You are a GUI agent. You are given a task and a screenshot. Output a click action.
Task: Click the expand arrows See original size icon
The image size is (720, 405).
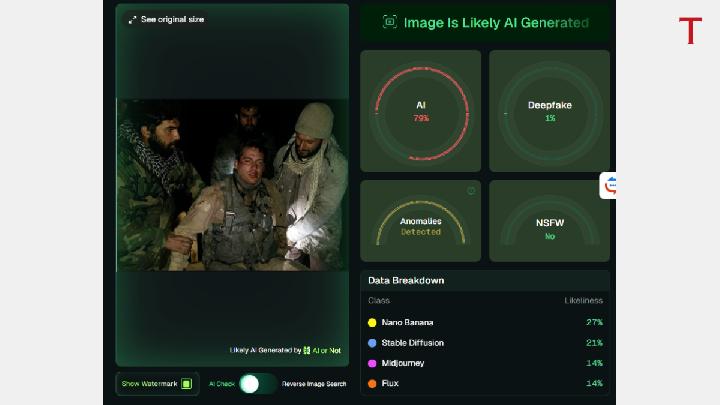(x=132, y=19)
